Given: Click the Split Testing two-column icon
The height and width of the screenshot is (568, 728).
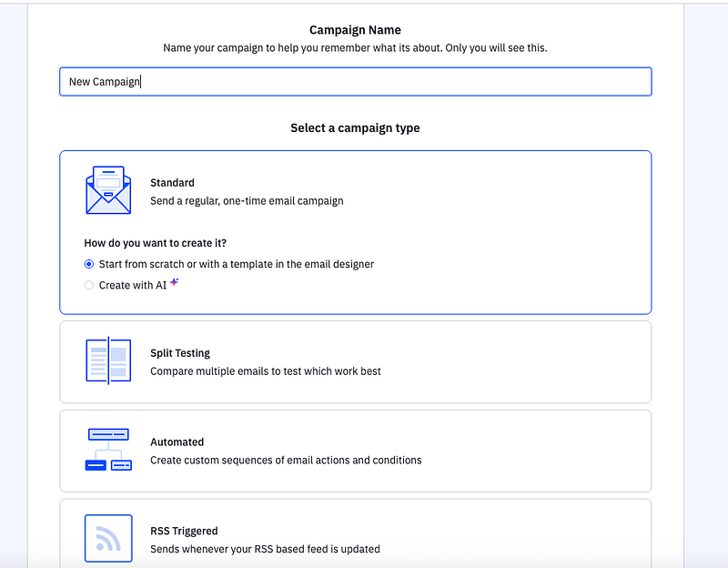Looking at the screenshot, I should coord(108,360).
